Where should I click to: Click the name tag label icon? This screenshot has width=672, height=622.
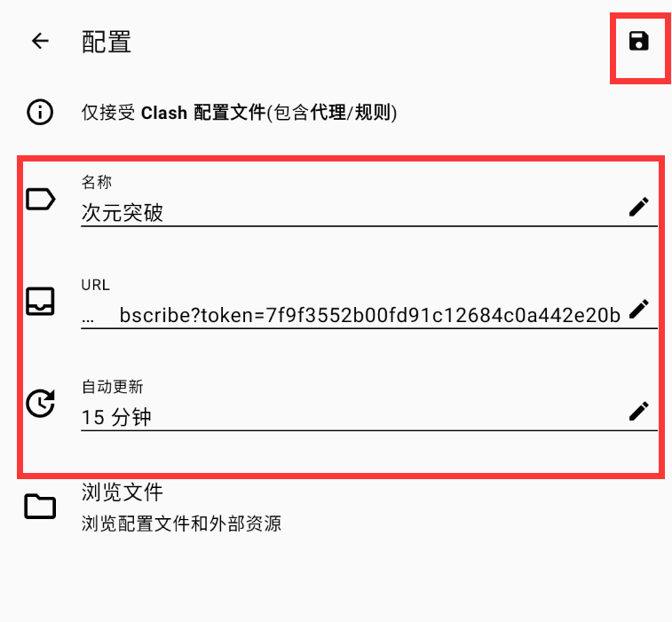40,199
